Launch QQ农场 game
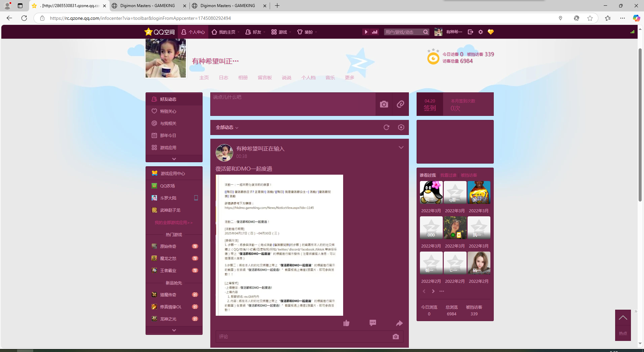This screenshot has height=352, width=644. [x=174, y=186]
